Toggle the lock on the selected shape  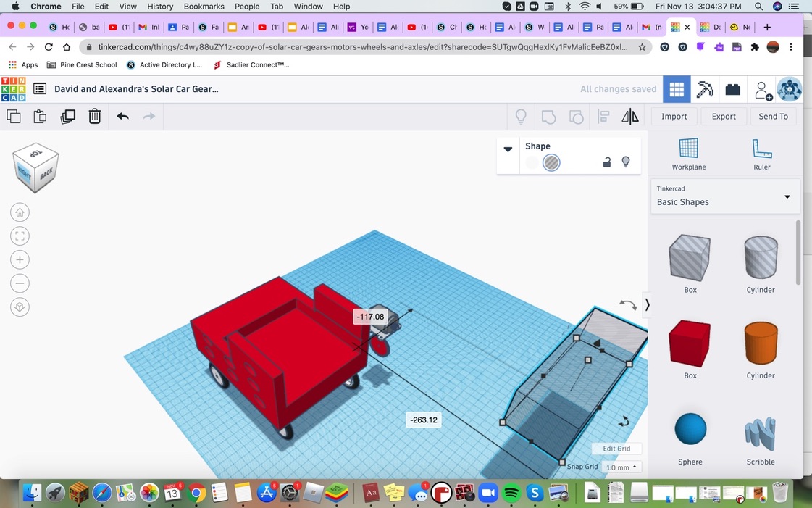(x=607, y=162)
